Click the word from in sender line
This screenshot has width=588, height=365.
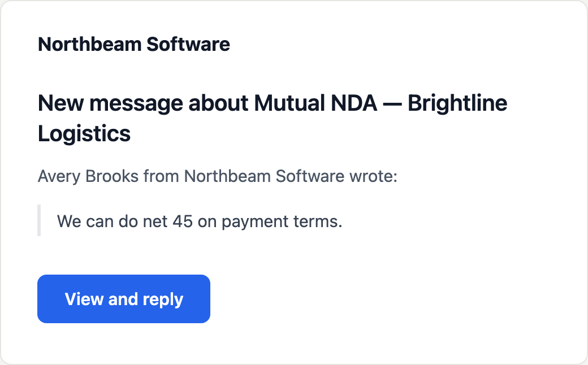tap(161, 176)
